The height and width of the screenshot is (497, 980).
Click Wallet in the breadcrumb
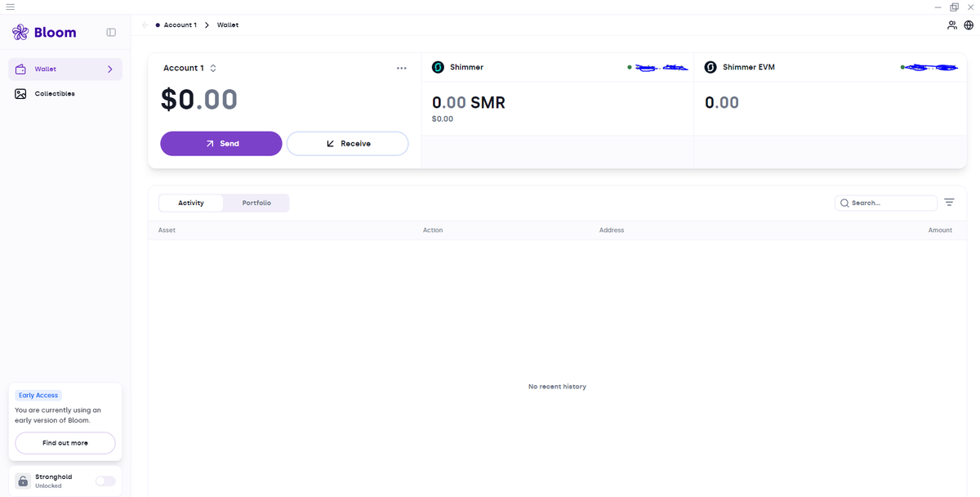(228, 25)
